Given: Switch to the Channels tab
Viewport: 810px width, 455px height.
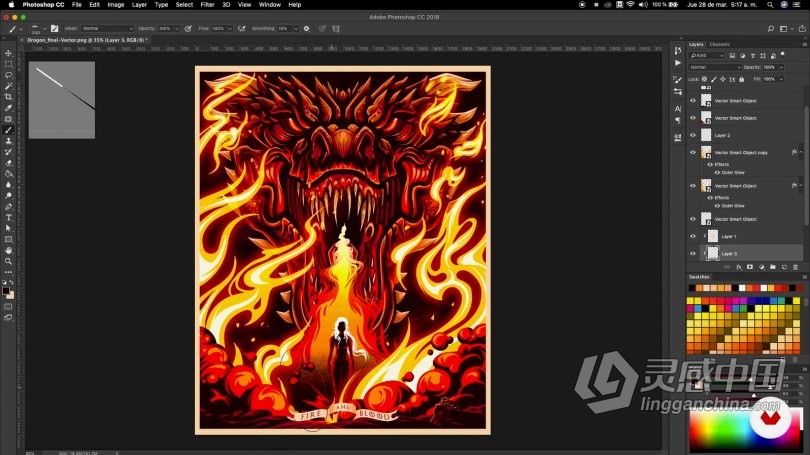Looking at the screenshot, I should click(719, 44).
